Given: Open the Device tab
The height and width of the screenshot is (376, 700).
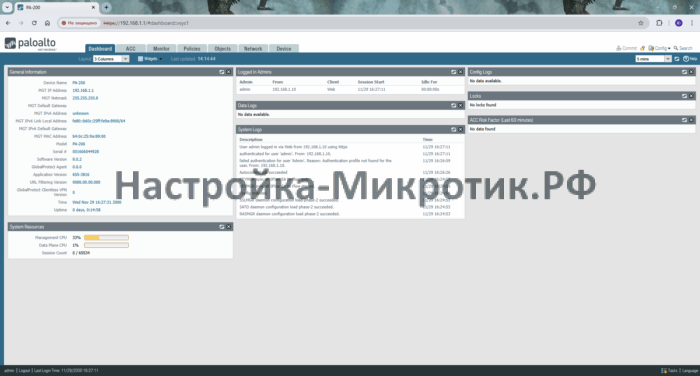Looking at the screenshot, I should (283, 49).
